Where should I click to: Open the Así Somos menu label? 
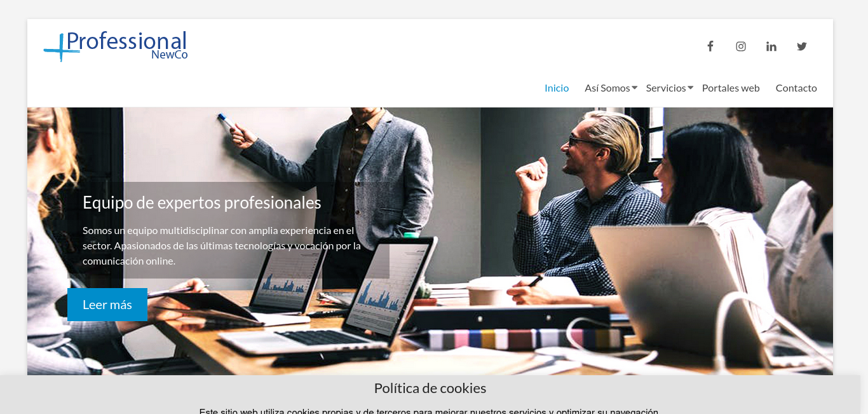coord(607,88)
